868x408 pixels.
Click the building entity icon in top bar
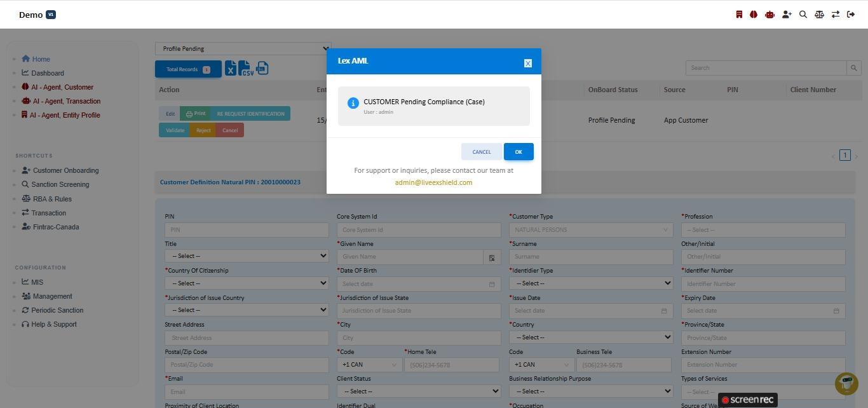tap(739, 14)
